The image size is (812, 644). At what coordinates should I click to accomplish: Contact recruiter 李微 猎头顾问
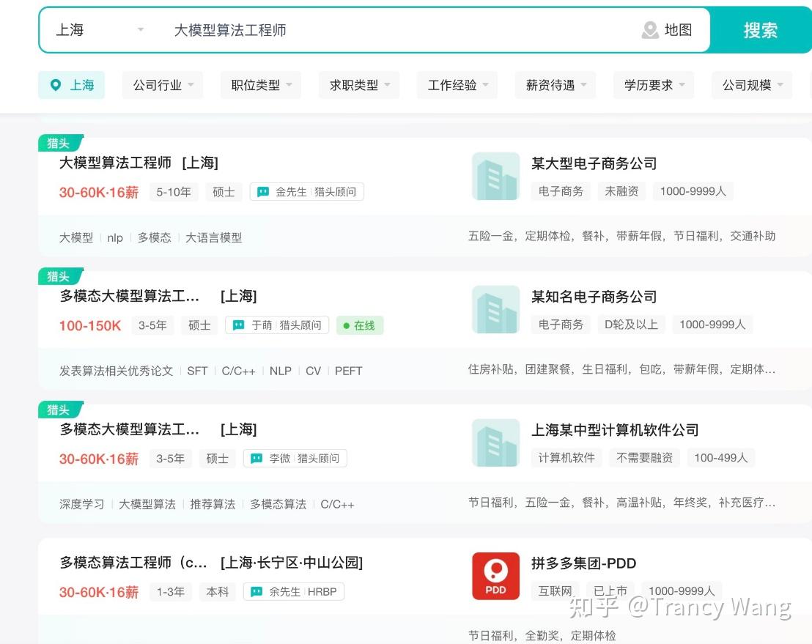pos(295,458)
